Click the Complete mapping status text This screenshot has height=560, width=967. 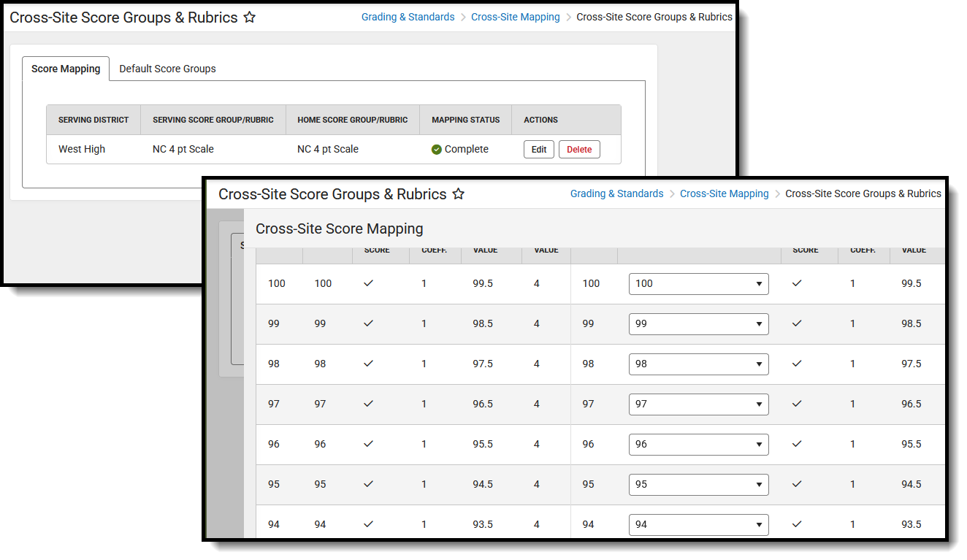pos(467,149)
